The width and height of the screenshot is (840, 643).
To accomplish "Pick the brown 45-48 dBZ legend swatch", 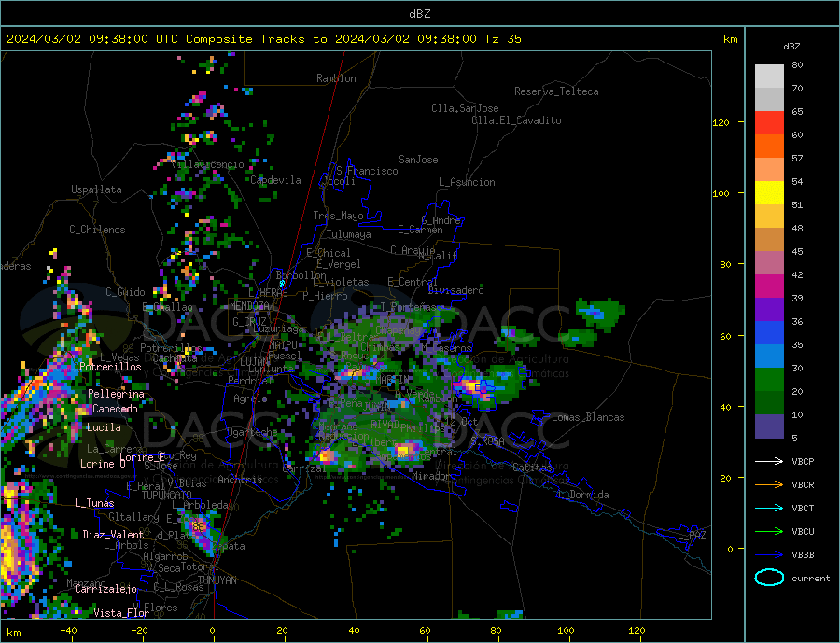I will tap(769, 240).
